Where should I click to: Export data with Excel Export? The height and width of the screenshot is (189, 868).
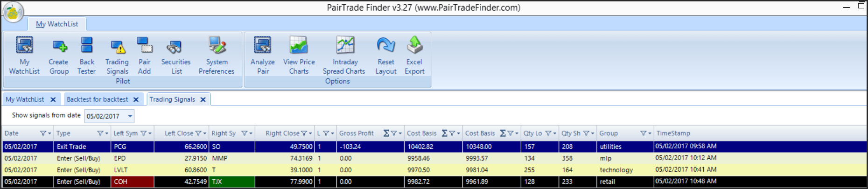pyautogui.click(x=414, y=55)
